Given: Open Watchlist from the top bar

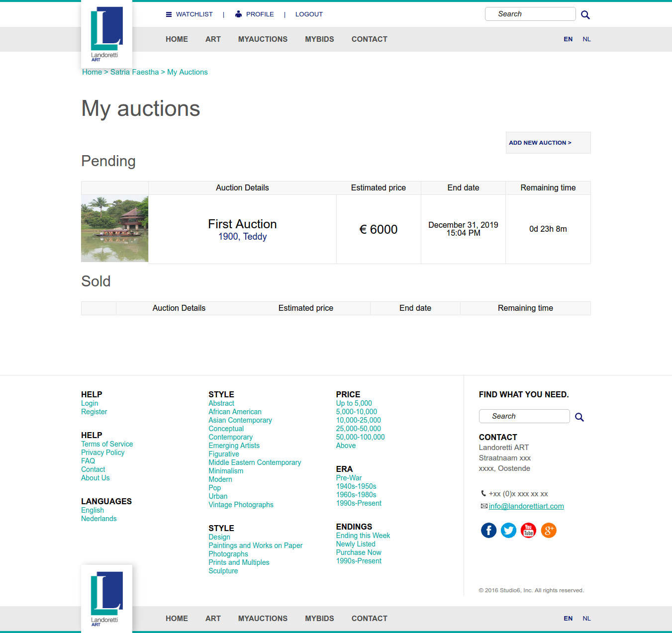Looking at the screenshot, I should click(189, 14).
